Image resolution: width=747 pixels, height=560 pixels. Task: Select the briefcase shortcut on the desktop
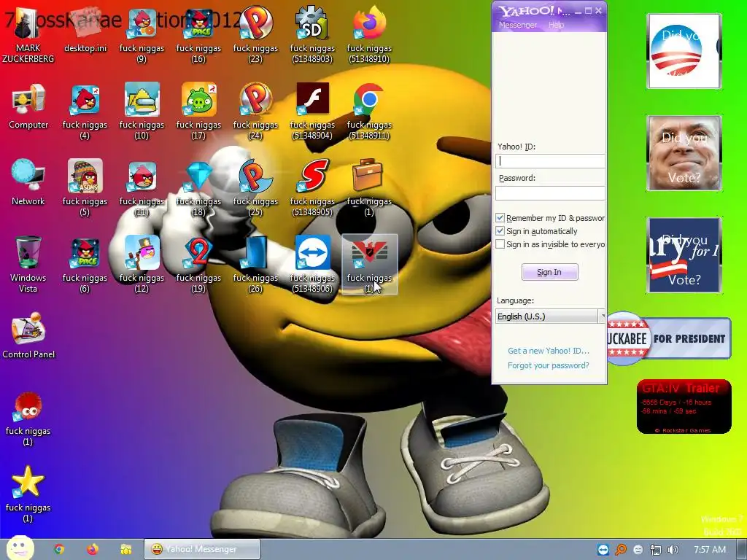[369, 187]
